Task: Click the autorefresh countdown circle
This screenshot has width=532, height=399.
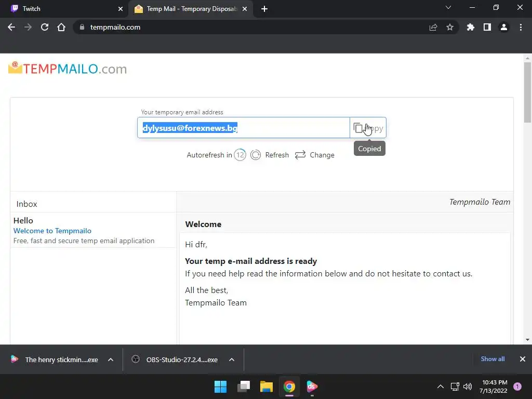Action: click(x=240, y=155)
